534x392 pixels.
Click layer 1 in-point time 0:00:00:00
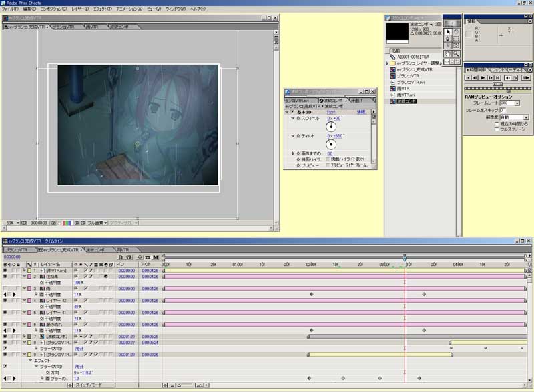(127, 271)
